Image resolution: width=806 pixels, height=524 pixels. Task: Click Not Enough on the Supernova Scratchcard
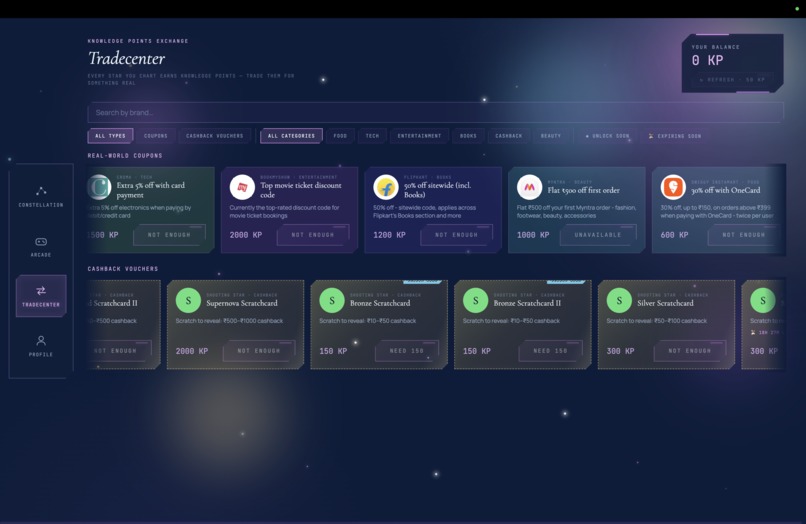click(259, 351)
